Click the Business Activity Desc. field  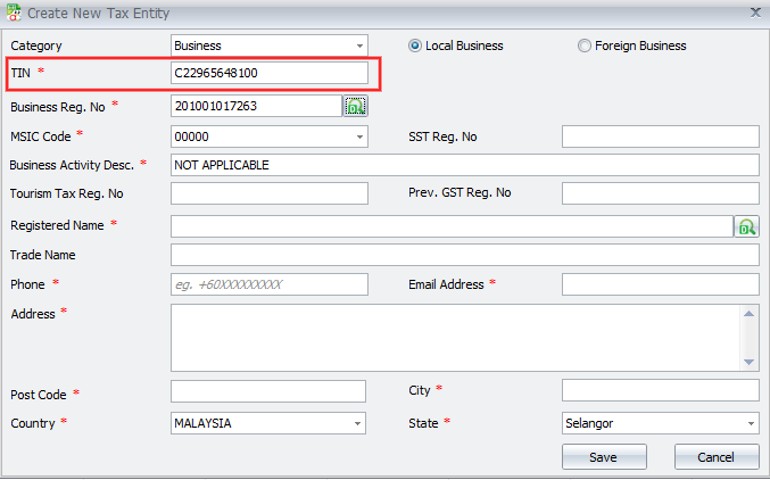[465, 165]
